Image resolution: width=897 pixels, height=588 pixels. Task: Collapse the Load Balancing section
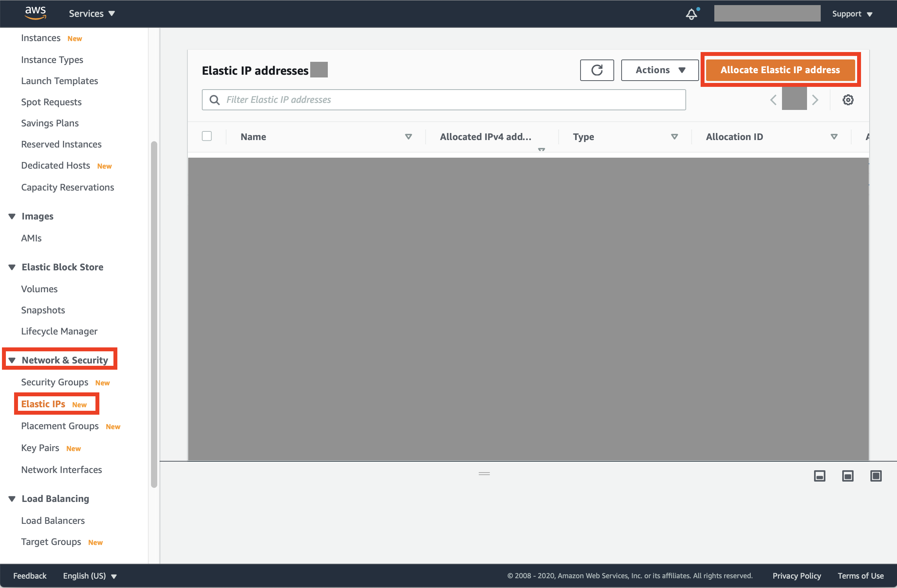point(12,499)
